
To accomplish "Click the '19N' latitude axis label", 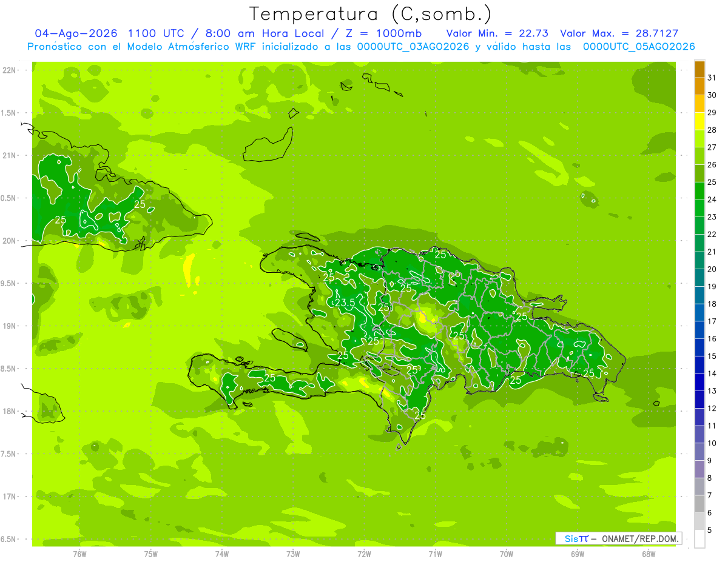I will point(8,326).
